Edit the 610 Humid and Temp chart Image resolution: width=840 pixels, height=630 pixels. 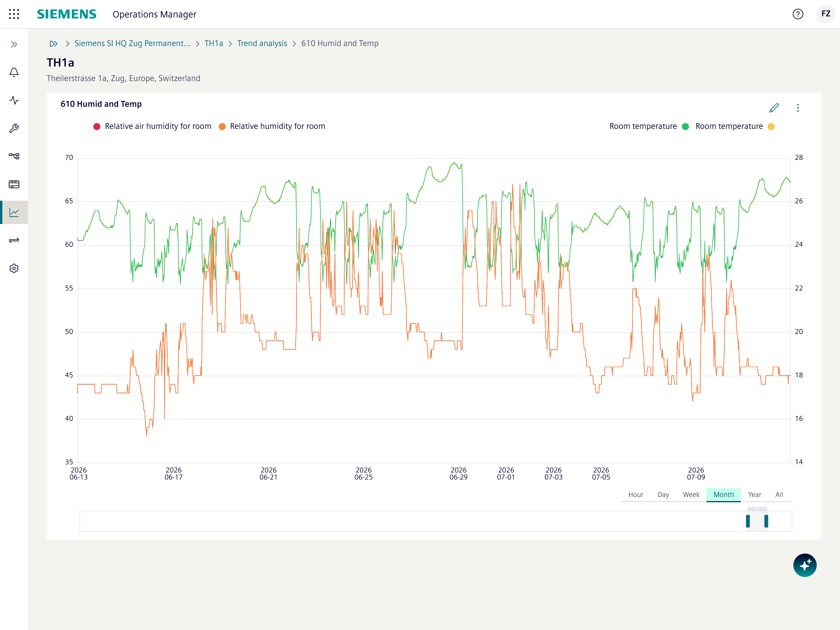point(774,108)
